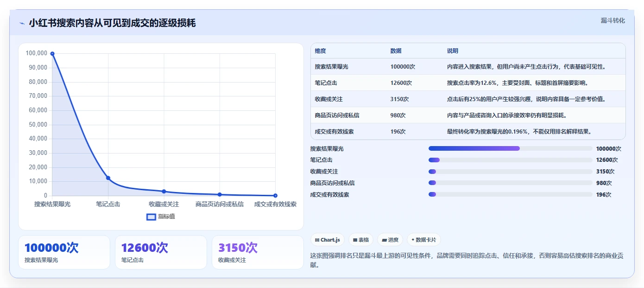Click the 3150次 value beside the progress bar
The width and height of the screenshot is (644, 288).
coord(606,172)
